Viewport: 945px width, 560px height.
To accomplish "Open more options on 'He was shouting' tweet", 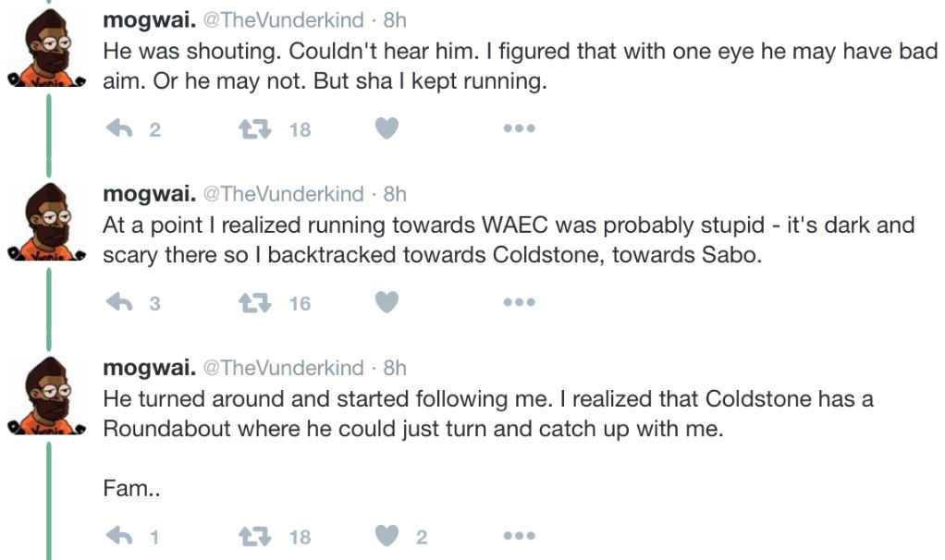I will point(519,129).
